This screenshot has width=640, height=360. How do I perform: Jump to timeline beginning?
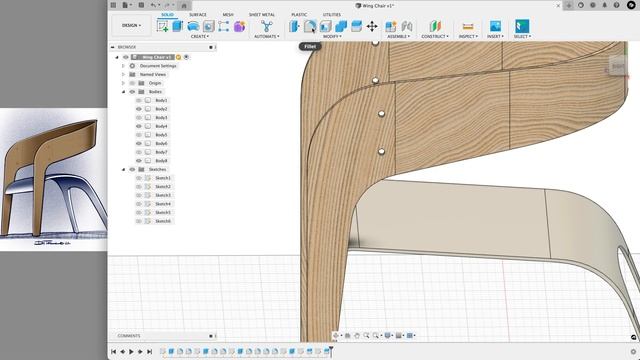[113, 351]
